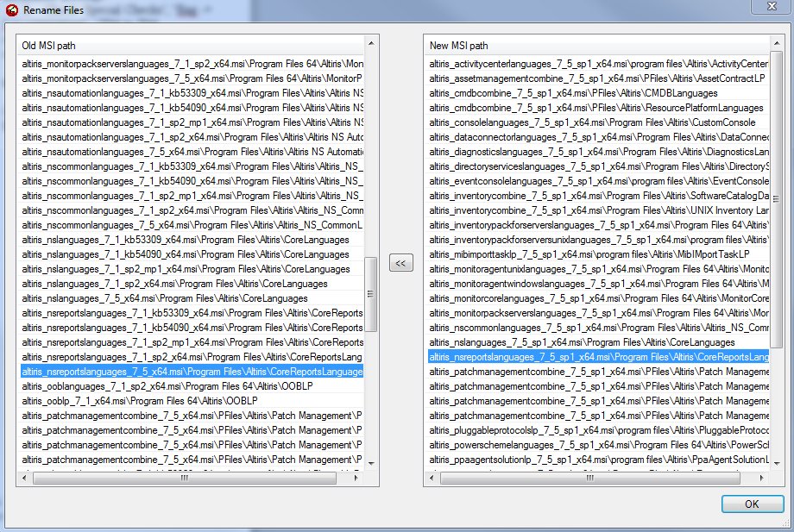Select new altiris_assetmanagementcombine_7_5_sp1_x64.msi row
794x532 pixels.
tap(599, 78)
